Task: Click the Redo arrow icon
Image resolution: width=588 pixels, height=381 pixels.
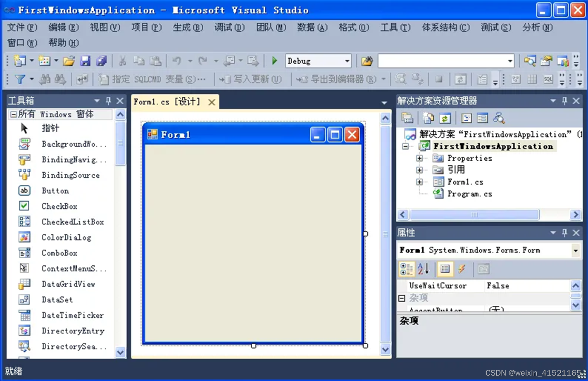Action: (x=202, y=61)
